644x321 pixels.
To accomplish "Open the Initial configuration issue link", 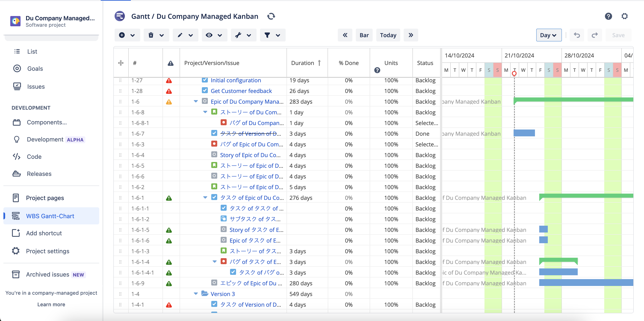I will pyautogui.click(x=235, y=80).
